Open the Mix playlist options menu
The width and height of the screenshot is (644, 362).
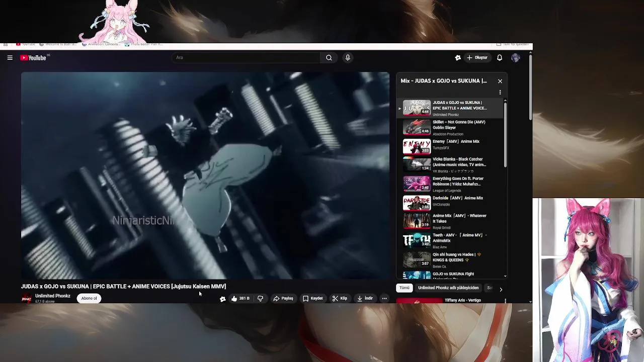pos(500,93)
